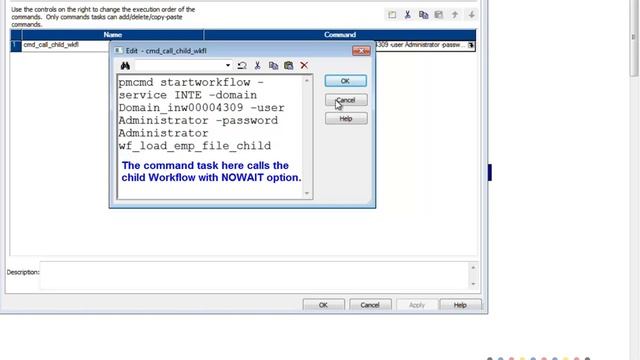The width and height of the screenshot is (640, 360).
Task: Click the red X Delete icon in Edit dialog
Action: pyautogui.click(x=304, y=65)
